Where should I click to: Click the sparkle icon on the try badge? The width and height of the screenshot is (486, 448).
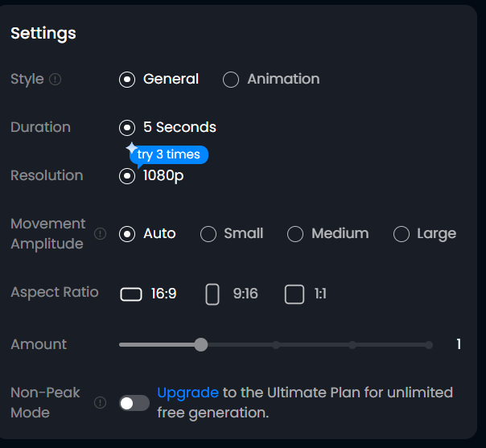[132, 148]
